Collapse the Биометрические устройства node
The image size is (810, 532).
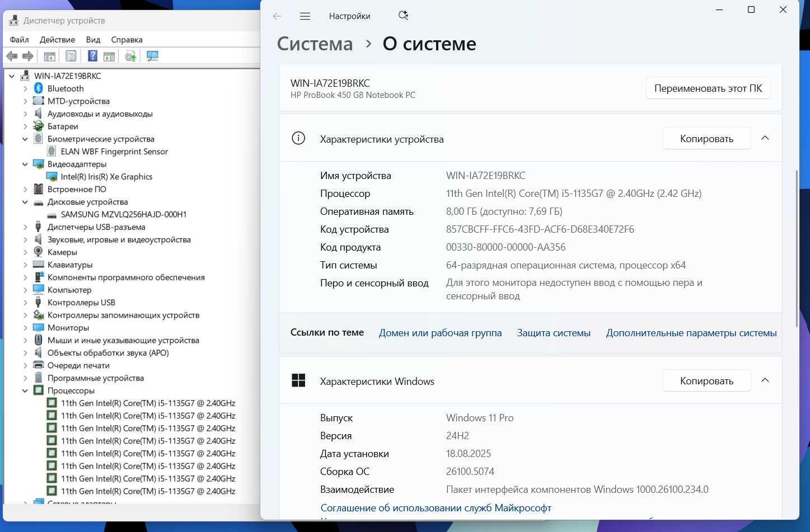click(25, 139)
